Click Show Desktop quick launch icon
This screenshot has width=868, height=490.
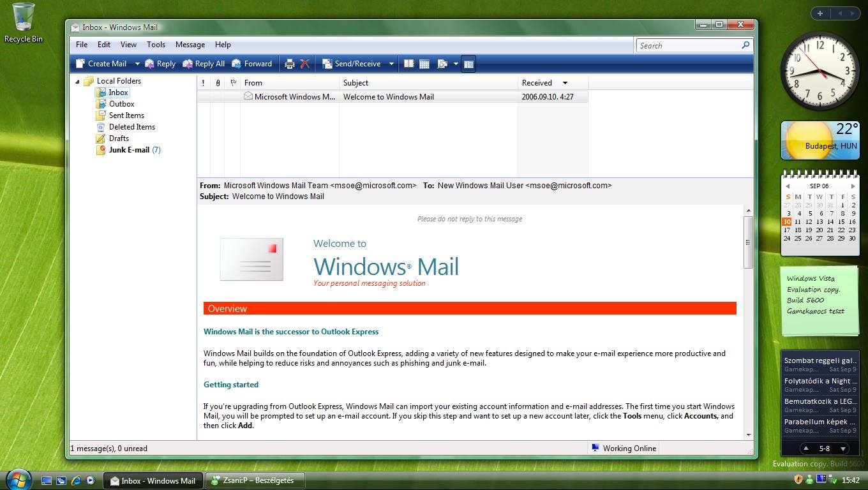(x=47, y=480)
